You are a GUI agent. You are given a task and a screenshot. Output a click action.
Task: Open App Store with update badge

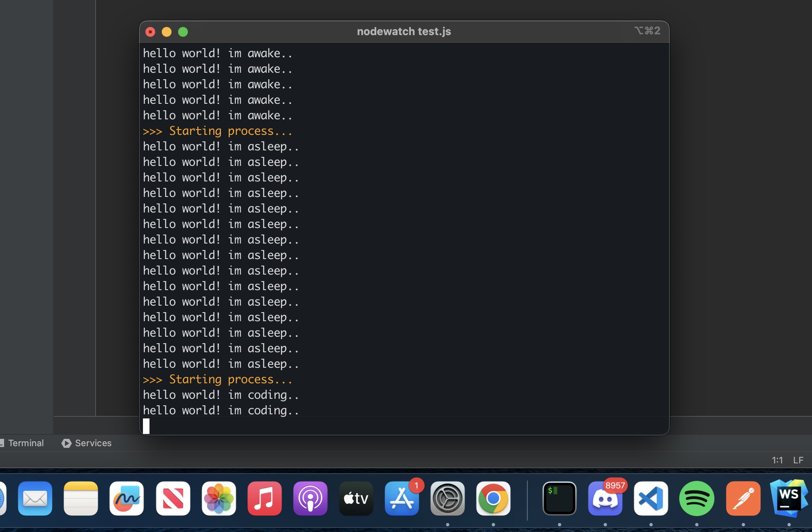point(402,498)
